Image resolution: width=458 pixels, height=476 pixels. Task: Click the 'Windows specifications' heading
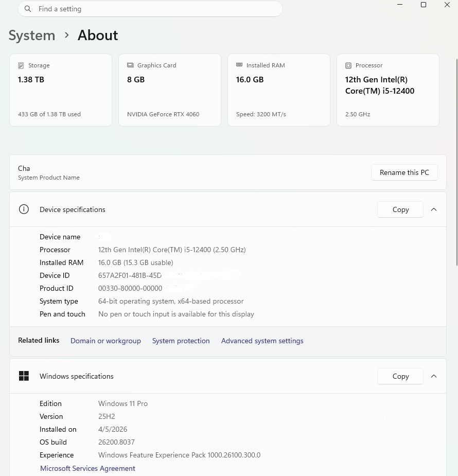pos(77,376)
